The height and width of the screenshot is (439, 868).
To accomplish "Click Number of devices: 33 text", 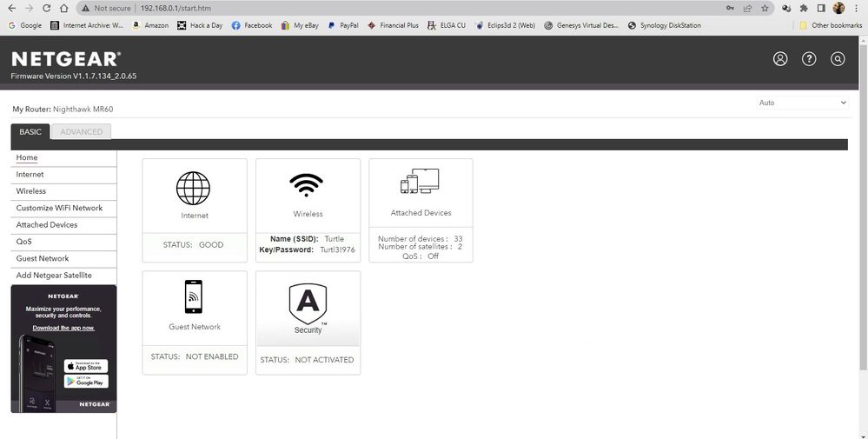I will click(421, 239).
